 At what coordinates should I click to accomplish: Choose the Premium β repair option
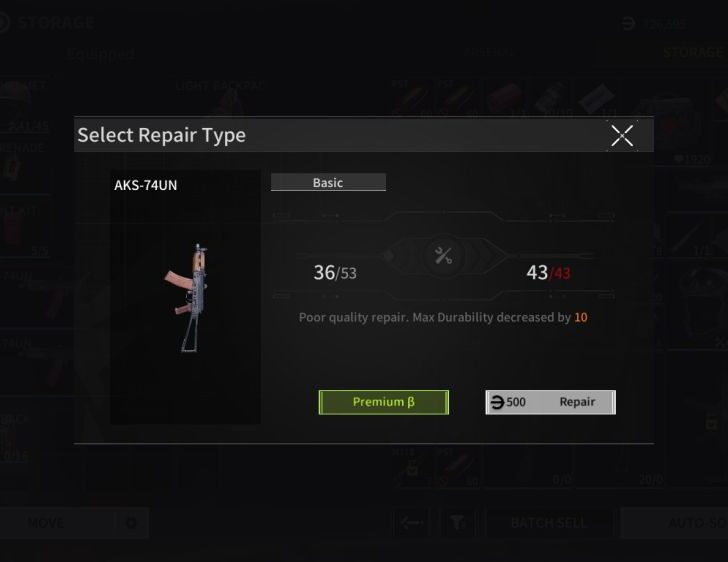[x=384, y=402]
